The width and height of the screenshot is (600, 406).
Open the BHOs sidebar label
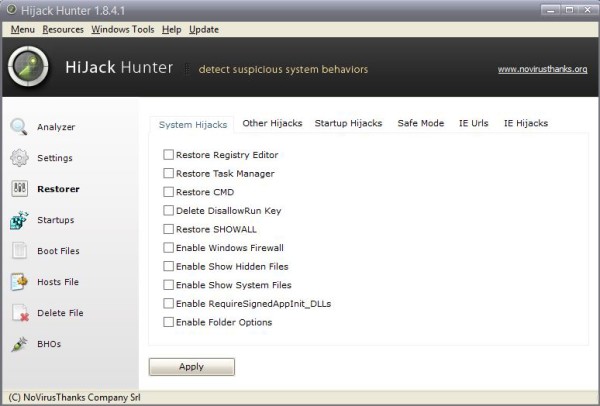(49, 344)
